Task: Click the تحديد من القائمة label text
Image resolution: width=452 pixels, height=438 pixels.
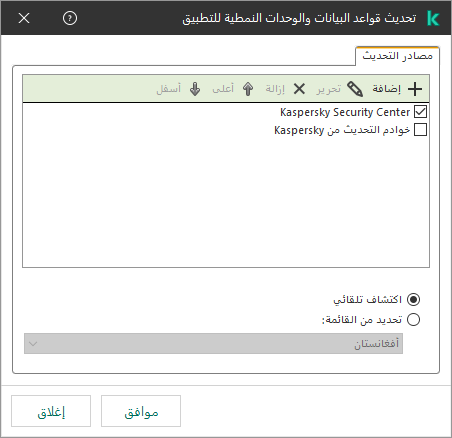Action: [362, 320]
